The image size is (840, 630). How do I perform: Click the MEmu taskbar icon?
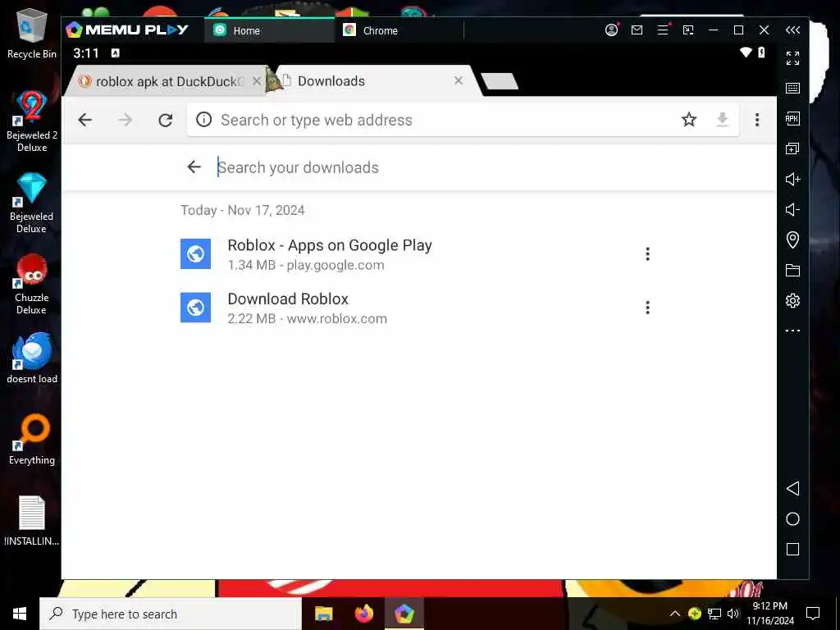coord(404,614)
